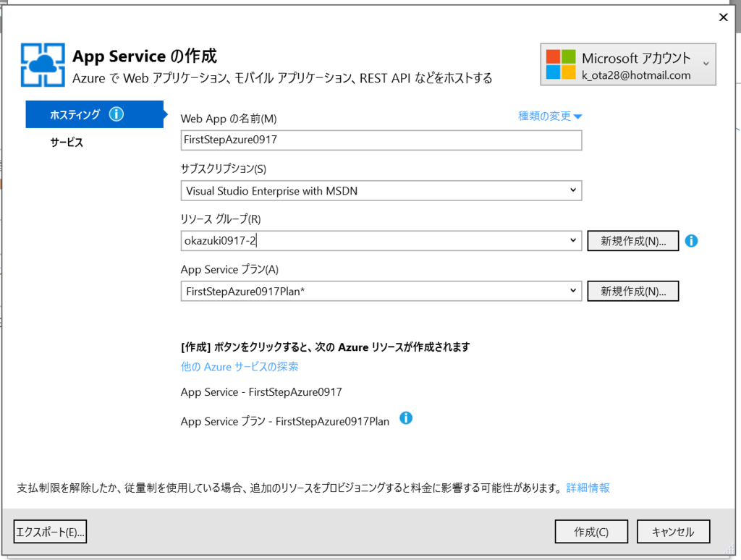Click the App Service cloud logo icon
The width and height of the screenshot is (741, 560).
[43, 64]
